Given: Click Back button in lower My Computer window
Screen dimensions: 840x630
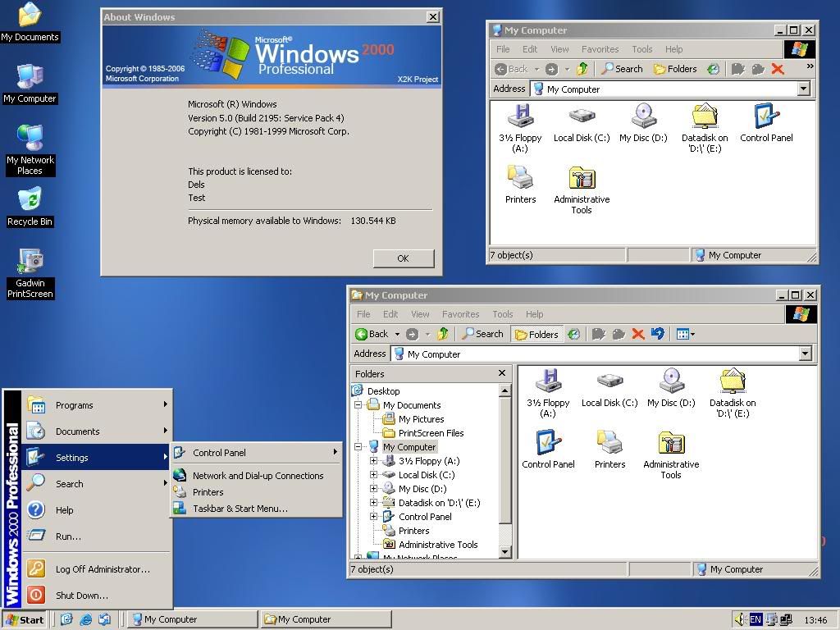Looking at the screenshot, I should (372, 335).
